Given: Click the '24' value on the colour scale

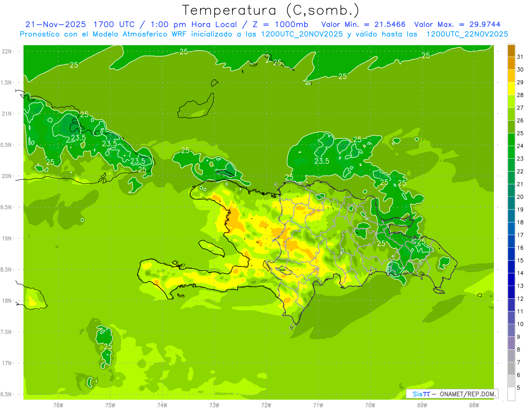Looking at the screenshot, I should click(x=520, y=146).
